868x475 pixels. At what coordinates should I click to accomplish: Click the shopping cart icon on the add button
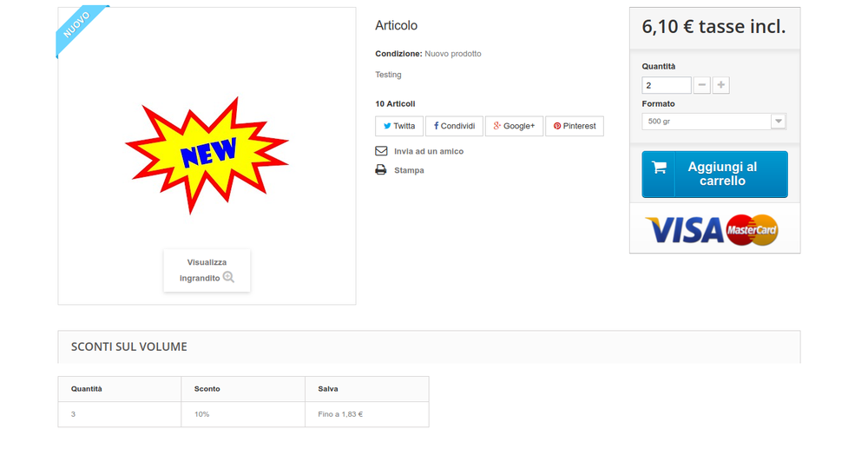click(659, 168)
